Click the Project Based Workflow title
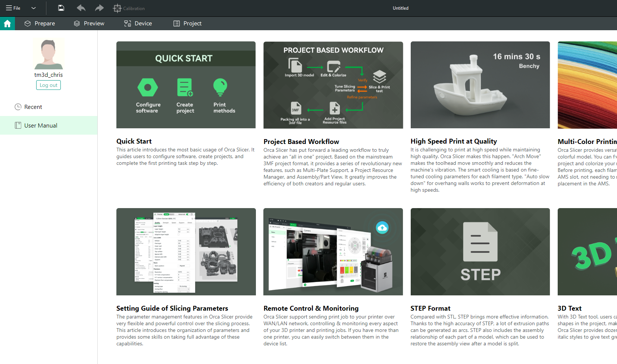The height and width of the screenshot is (364, 617). tap(301, 142)
